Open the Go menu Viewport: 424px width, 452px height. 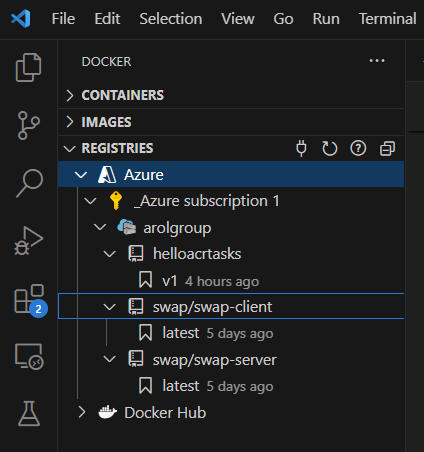[x=283, y=19]
